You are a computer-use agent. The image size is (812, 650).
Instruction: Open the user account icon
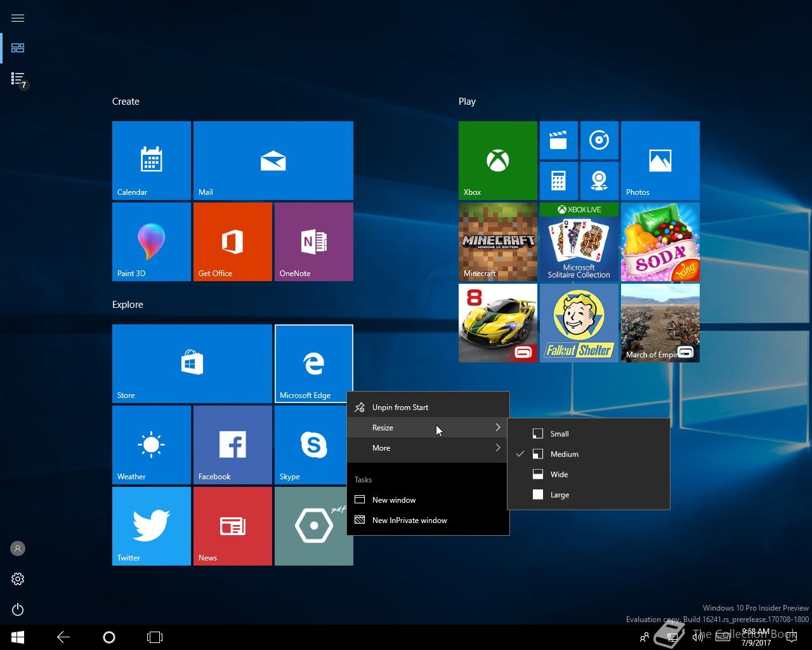(18, 548)
